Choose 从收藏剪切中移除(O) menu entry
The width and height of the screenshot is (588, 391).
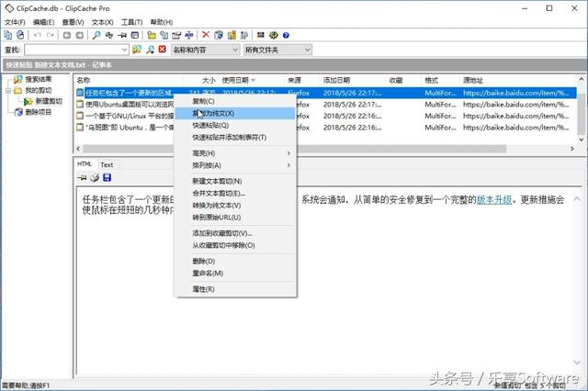(235, 245)
